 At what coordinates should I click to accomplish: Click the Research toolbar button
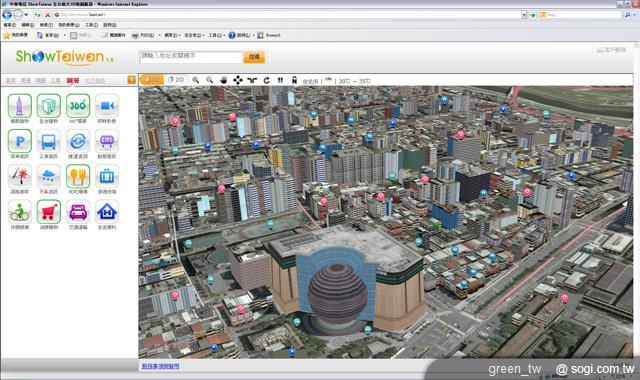(269, 36)
